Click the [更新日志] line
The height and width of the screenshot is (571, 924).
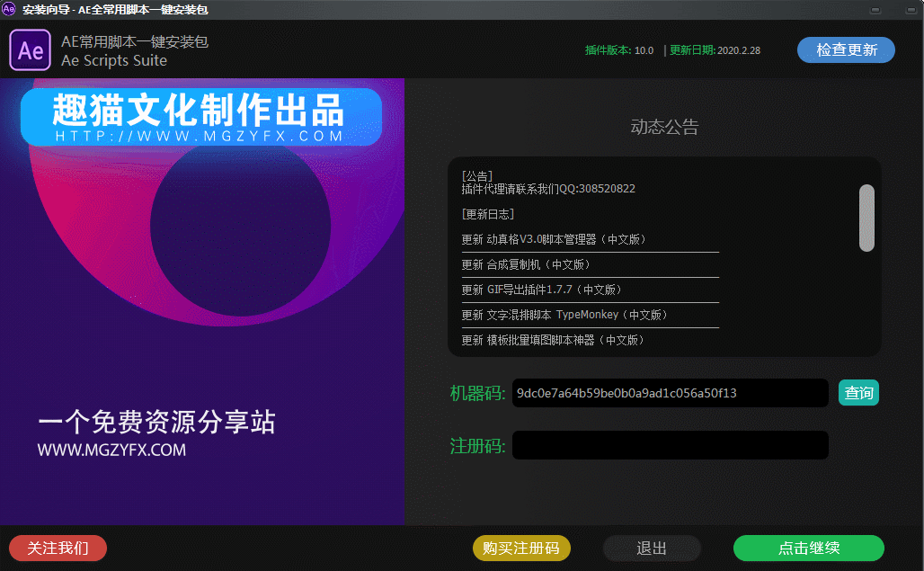pyautogui.click(x=488, y=214)
